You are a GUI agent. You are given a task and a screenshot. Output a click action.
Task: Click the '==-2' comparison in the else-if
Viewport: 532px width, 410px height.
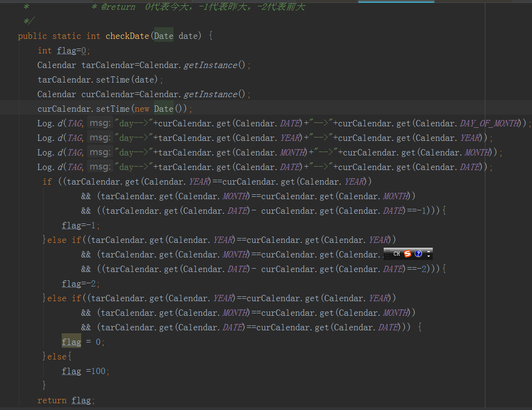coord(417,269)
